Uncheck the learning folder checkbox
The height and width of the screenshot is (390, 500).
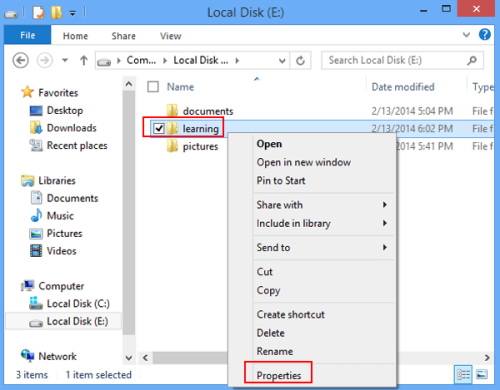159,128
